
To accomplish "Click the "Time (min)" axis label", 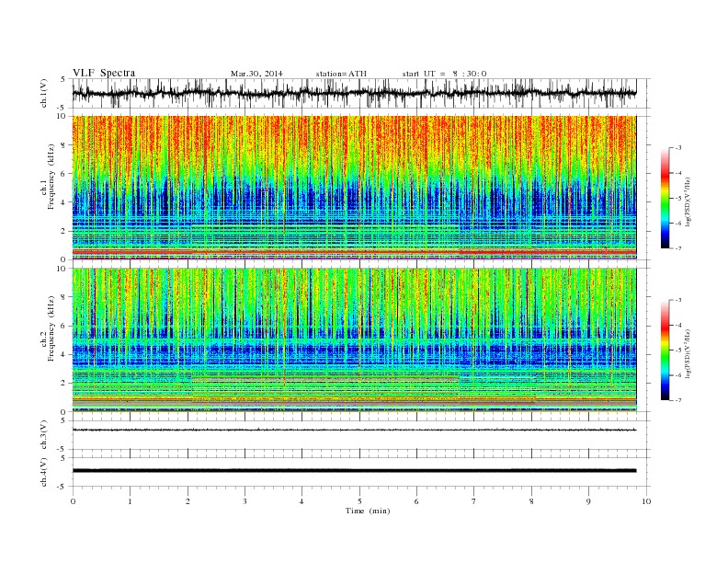I will (x=368, y=511).
